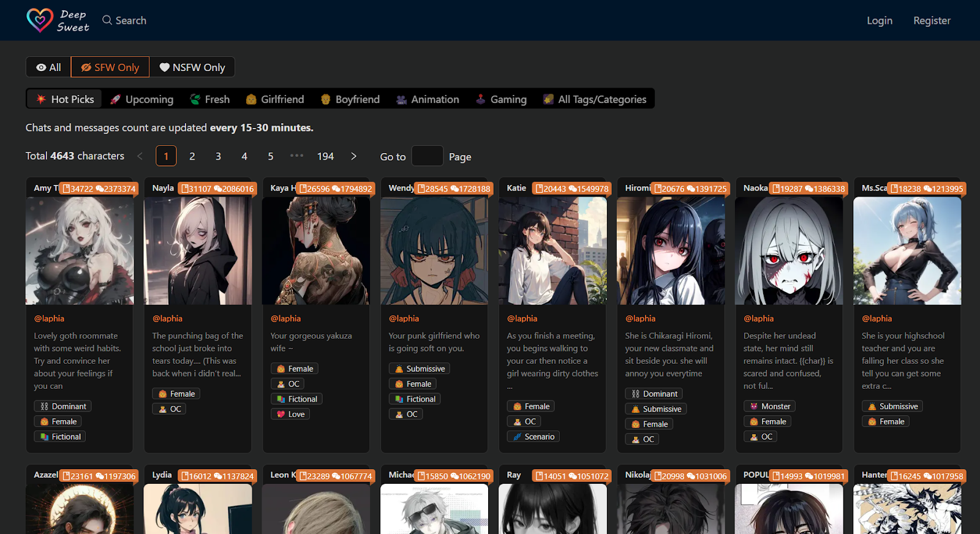Viewport: 980px width, 534px height.
Task: Open Nayla character portrait
Action: click(x=198, y=250)
